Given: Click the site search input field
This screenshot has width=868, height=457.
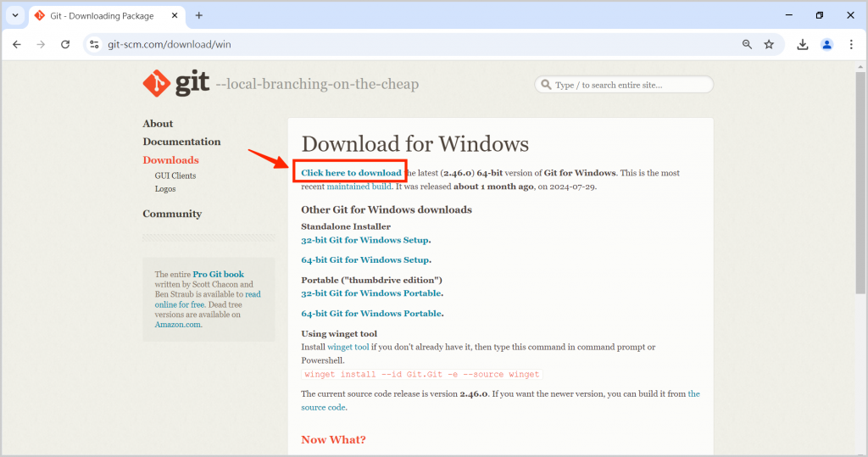Looking at the screenshot, I should (x=624, y=85).
